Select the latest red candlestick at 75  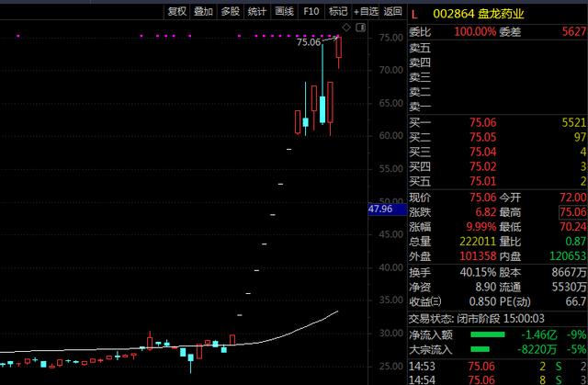(x=339, y=47)
